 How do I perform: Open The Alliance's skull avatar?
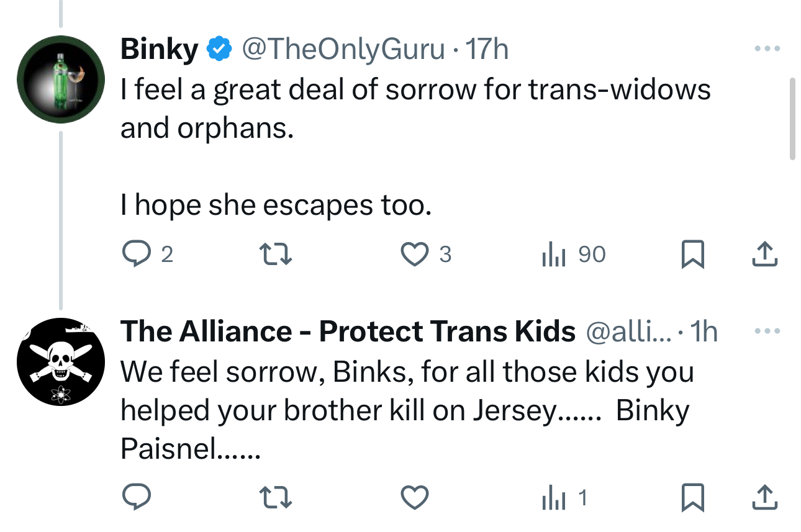coord(60,362)
